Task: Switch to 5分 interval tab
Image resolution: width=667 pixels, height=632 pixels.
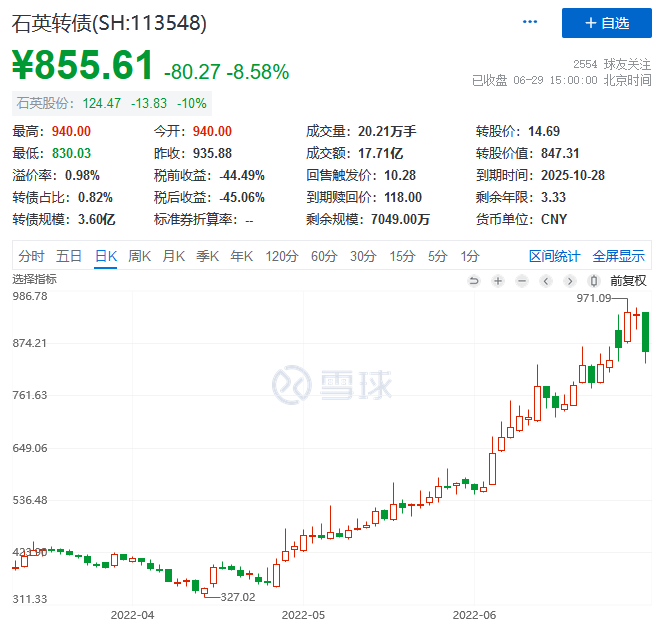Action: (x=437, y=256)
